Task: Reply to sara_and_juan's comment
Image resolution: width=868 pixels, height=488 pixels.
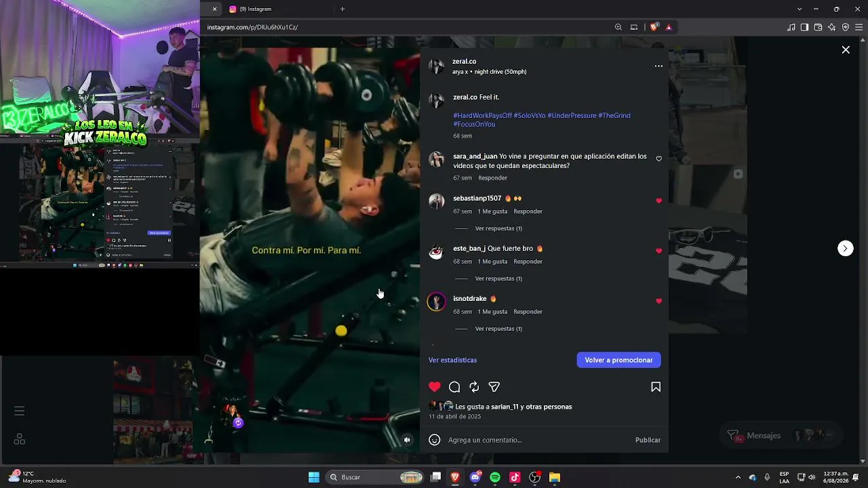Action: click(x=492, y=178)
